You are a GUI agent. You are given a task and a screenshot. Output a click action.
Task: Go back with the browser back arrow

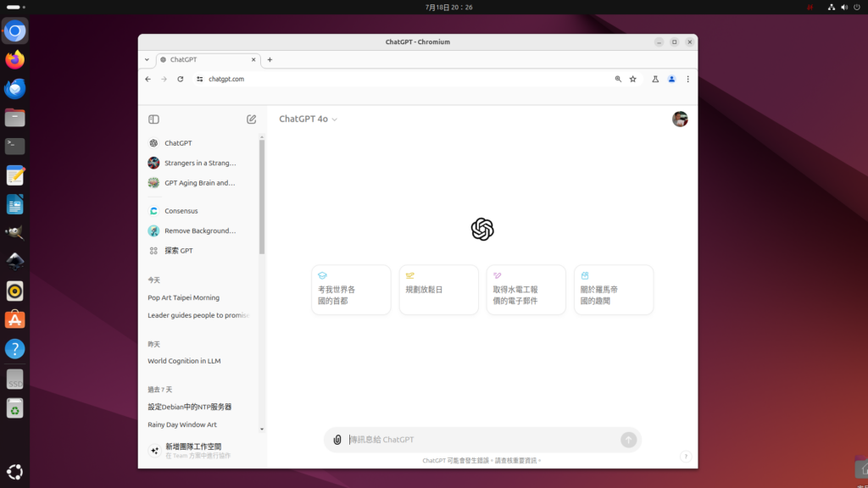[x=147, y=79]
